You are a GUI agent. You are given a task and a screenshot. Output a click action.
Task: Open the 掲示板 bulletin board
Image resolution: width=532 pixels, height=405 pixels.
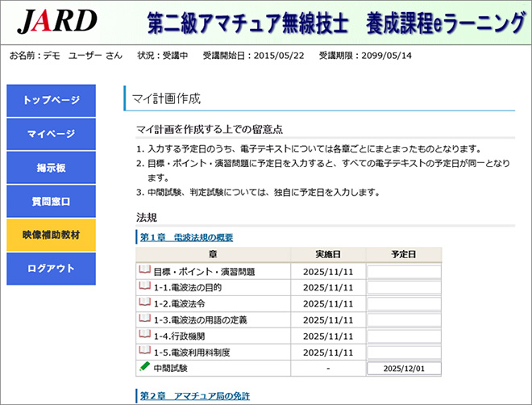[x=51, y=168]
